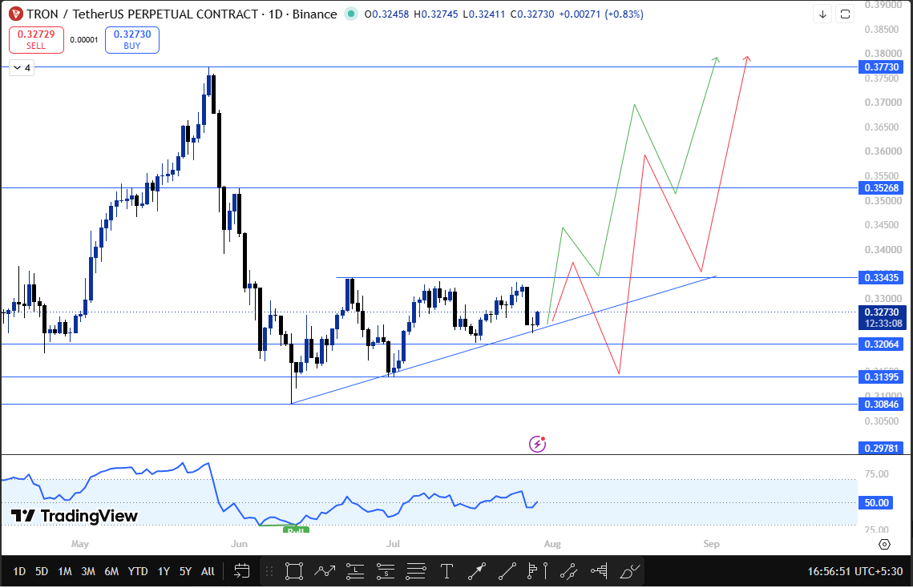Image resolution: width=913 pixels, height=588 pixels.
Task: Switch range to 1M
Action: (65, 572)
